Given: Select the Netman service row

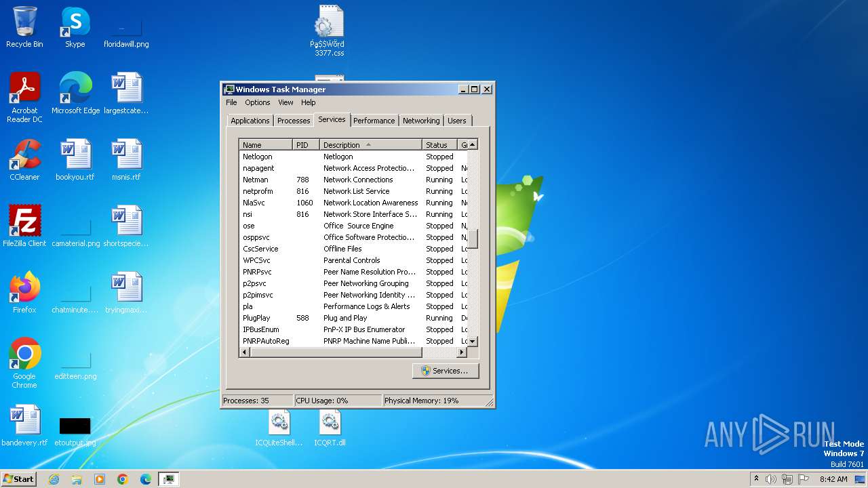Looking at the screenshot, I should [353, 180].
